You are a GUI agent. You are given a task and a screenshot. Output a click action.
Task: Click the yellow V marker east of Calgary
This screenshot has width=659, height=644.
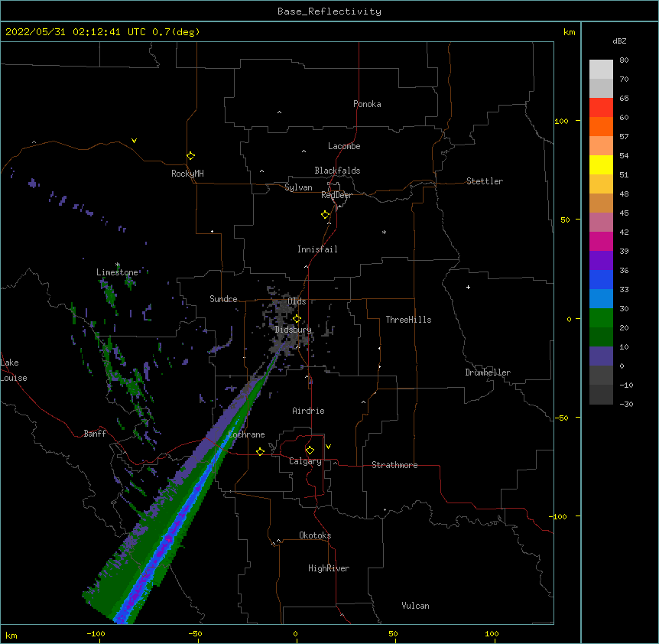coord(328,447)
